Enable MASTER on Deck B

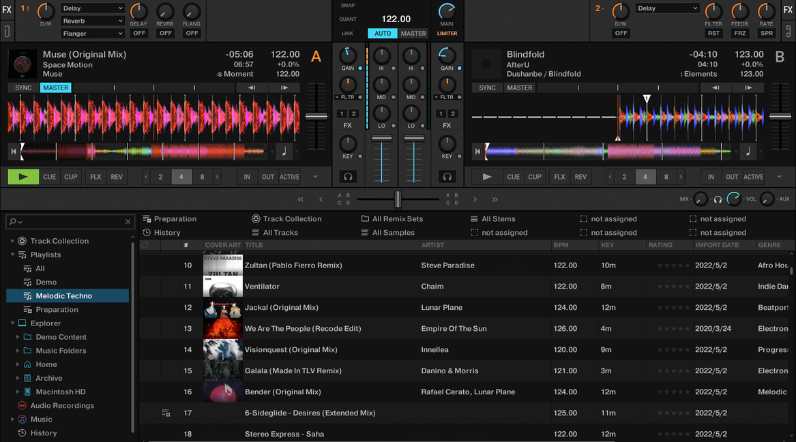(x=519, y=88)
